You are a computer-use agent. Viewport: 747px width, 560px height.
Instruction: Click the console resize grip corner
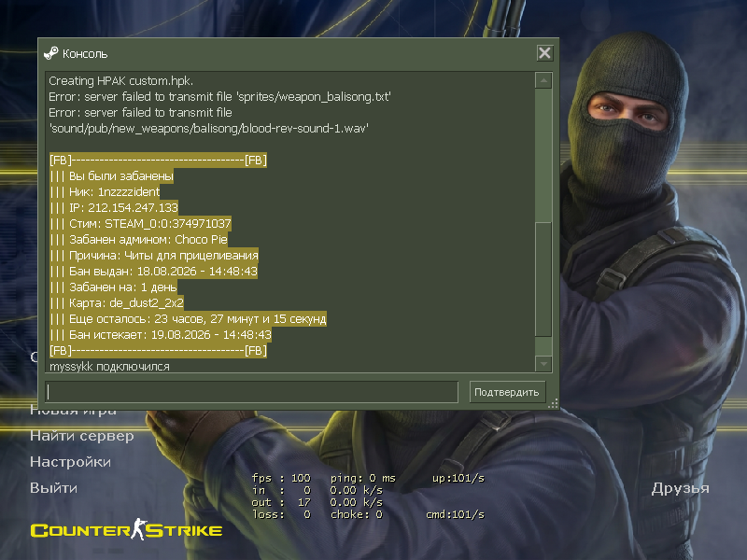coord(553,404)
